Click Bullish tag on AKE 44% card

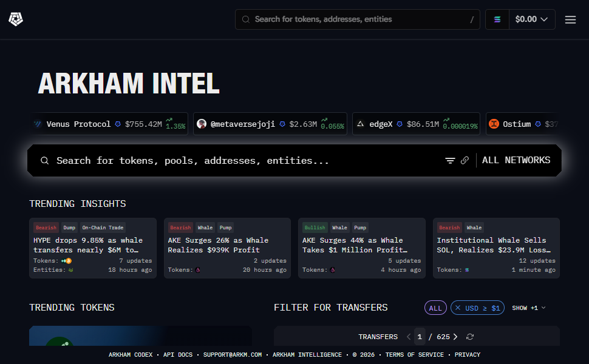pyautogui.click(x=315, y=227)
